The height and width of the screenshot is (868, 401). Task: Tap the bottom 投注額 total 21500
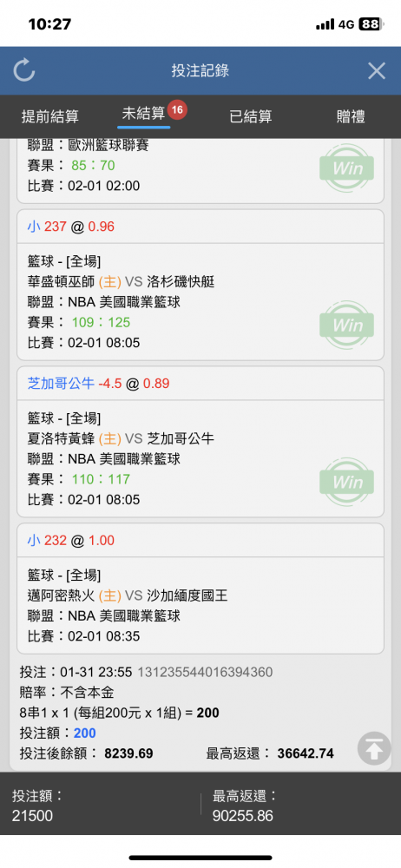[x=33, y=816]
